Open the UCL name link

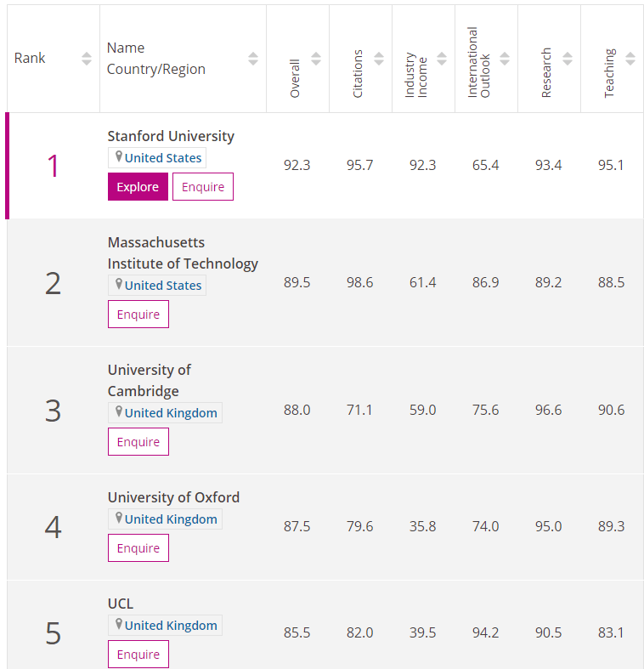tap(121, 604)
